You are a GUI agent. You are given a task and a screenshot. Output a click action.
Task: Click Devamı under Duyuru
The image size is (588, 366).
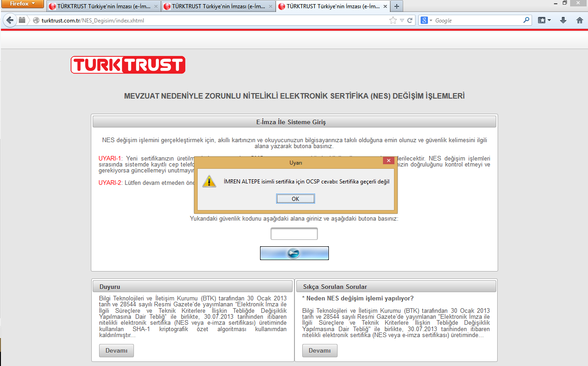click(116, 350)
